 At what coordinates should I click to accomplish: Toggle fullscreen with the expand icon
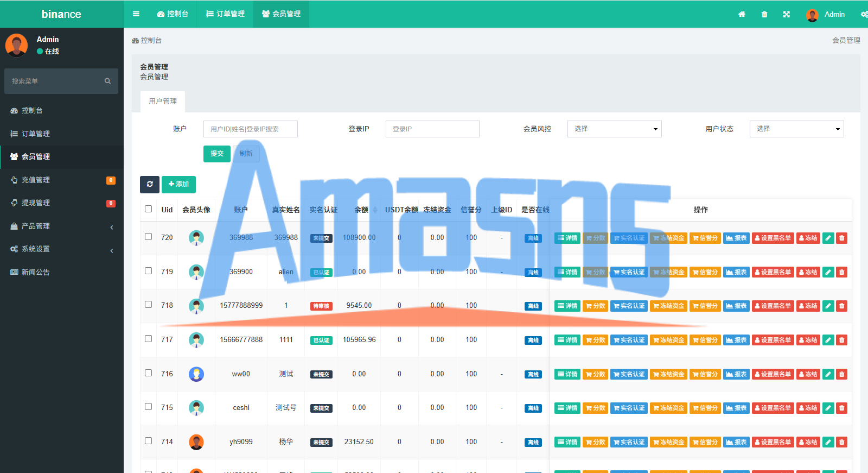787,15
